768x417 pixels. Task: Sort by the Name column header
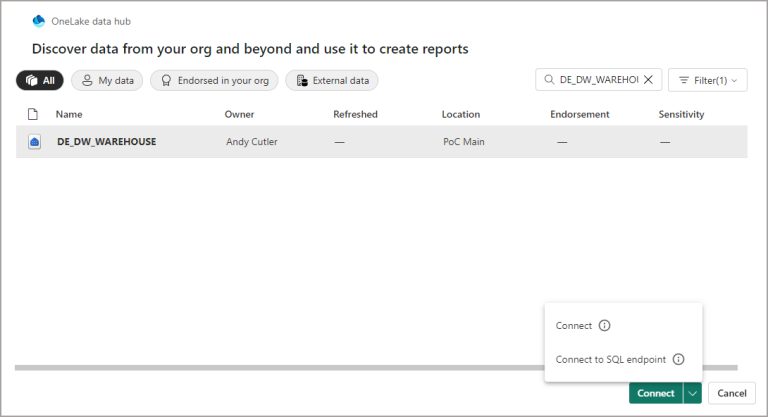click(x=69, y=114)
